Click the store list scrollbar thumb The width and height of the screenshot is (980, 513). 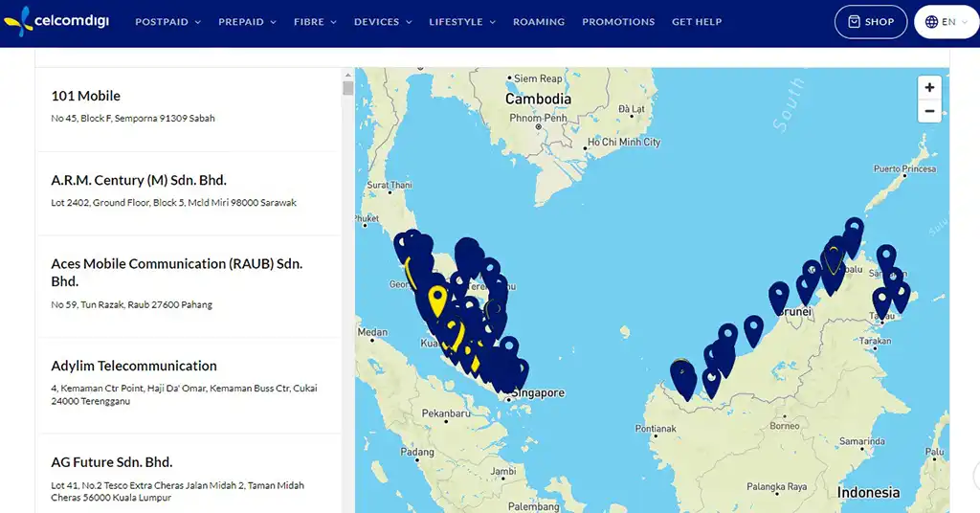point(348,88)
